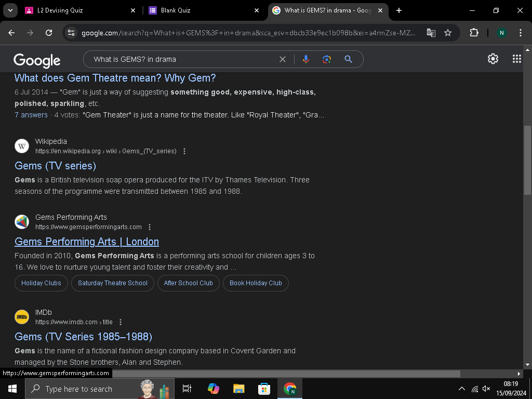Go forward to the next page

[30, 33]
